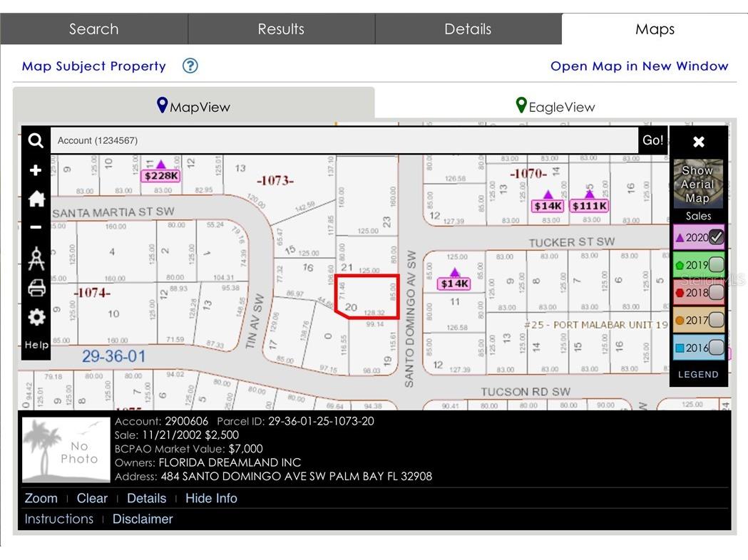Image resolution: width=748 pixels, height=560 pixels.
Task: Click Open Map in New Window
Action: pos(639,66)
